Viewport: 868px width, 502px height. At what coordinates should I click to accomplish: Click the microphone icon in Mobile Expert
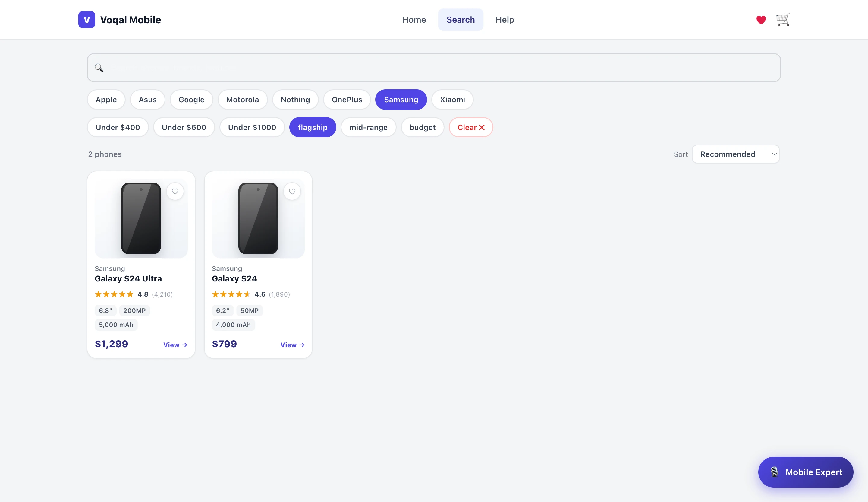774,472
